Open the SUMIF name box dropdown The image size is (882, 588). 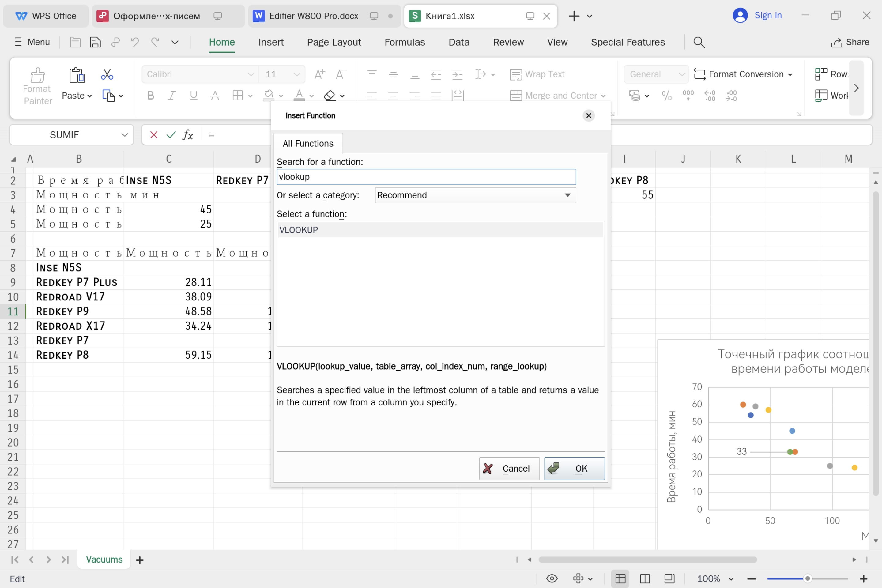click(x=125, y=135)
